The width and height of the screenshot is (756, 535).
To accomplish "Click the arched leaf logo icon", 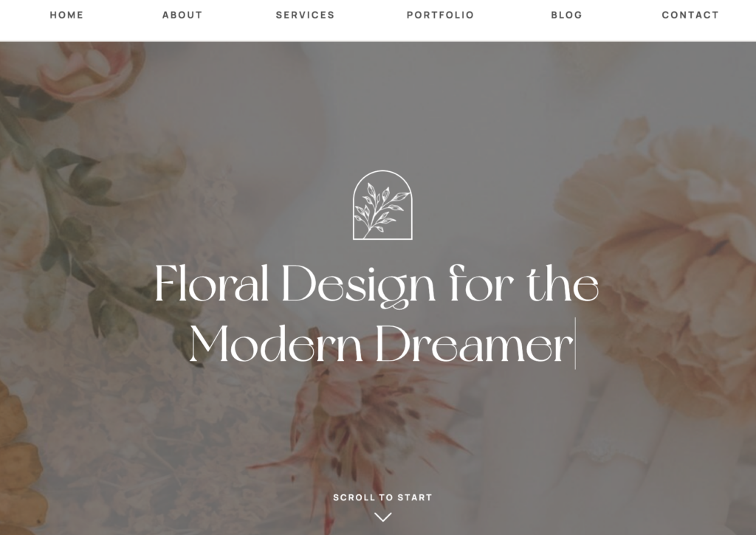I will 382,205.
